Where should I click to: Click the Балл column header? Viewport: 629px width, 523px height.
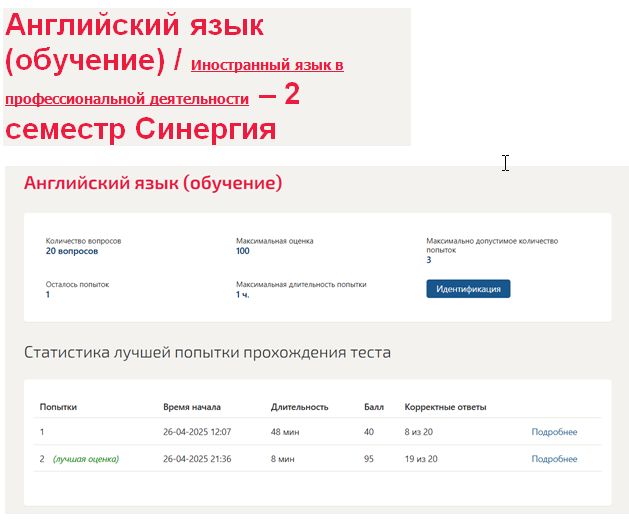[x=374, y=407]
